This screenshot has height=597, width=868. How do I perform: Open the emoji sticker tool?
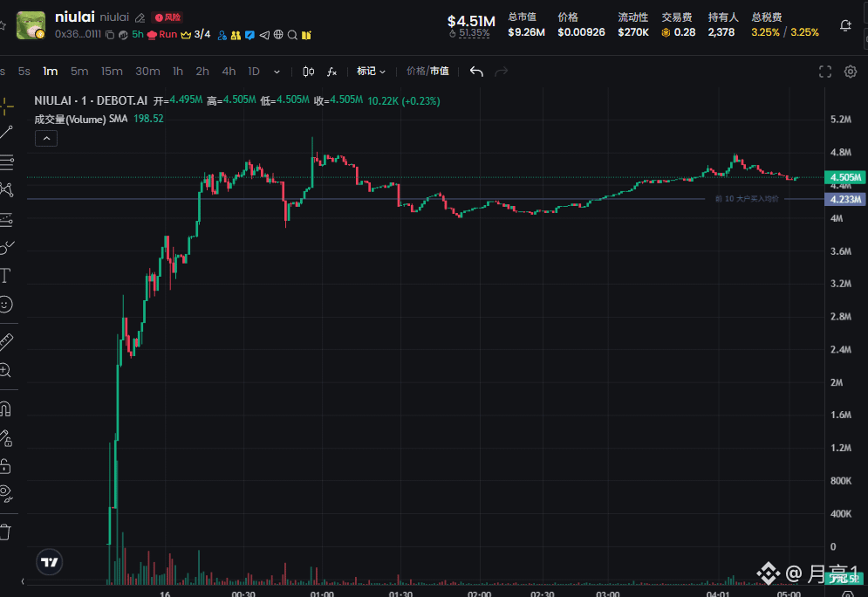pos(5,304)
